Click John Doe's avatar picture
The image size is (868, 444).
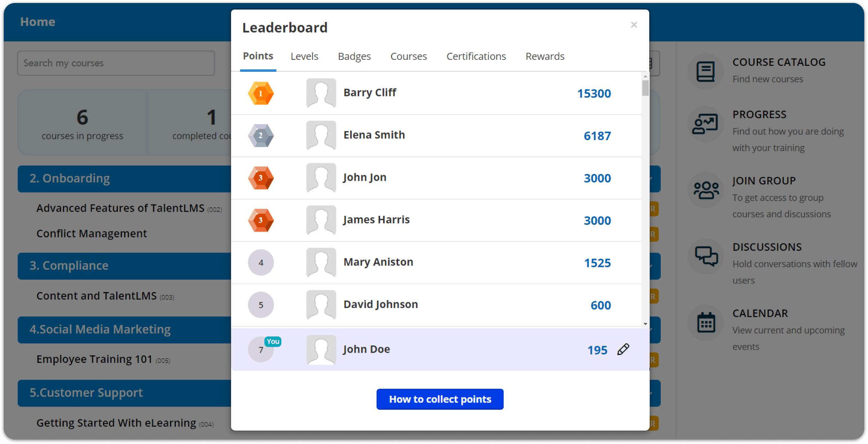321,350
